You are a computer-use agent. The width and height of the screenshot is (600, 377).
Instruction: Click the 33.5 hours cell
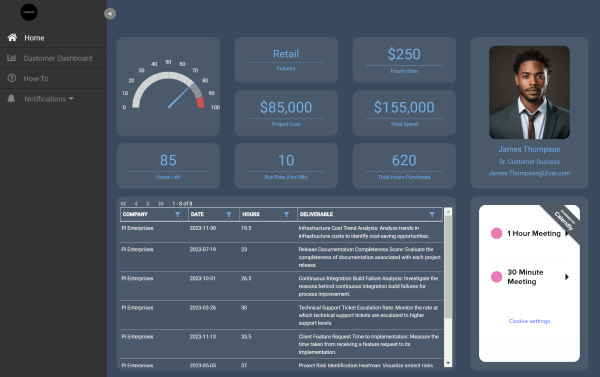pos(246,337)
